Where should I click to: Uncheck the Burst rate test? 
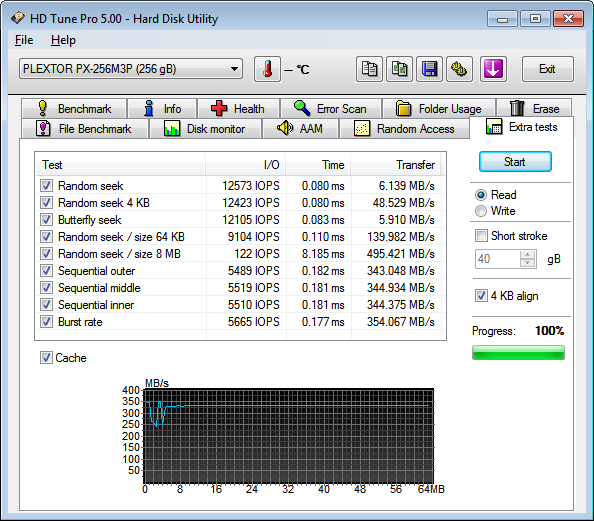(46, 322)
